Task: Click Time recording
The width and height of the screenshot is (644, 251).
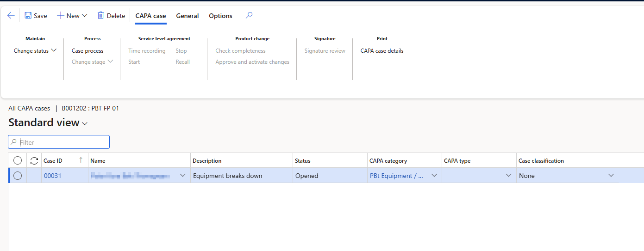Action: click(x=147, y=51)
